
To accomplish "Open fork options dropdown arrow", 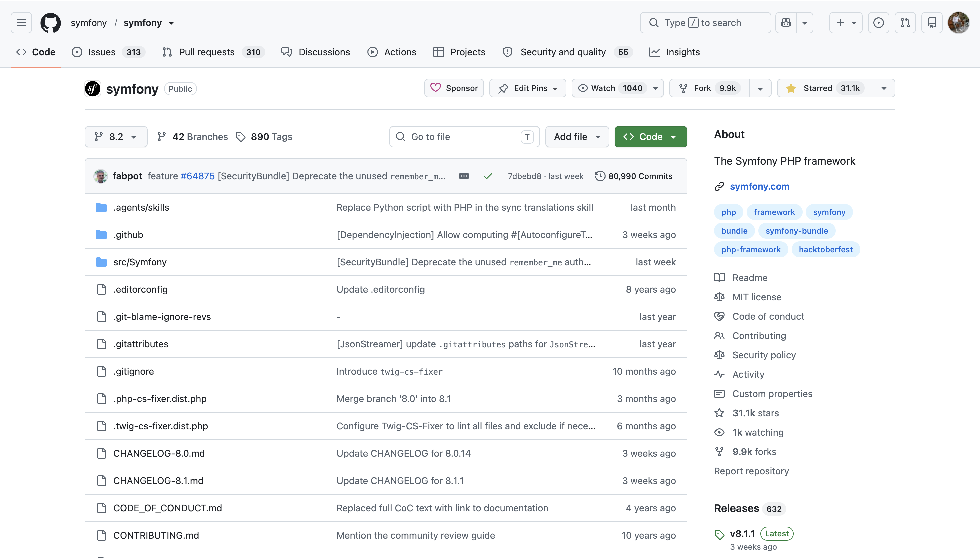I will point(760,88).
